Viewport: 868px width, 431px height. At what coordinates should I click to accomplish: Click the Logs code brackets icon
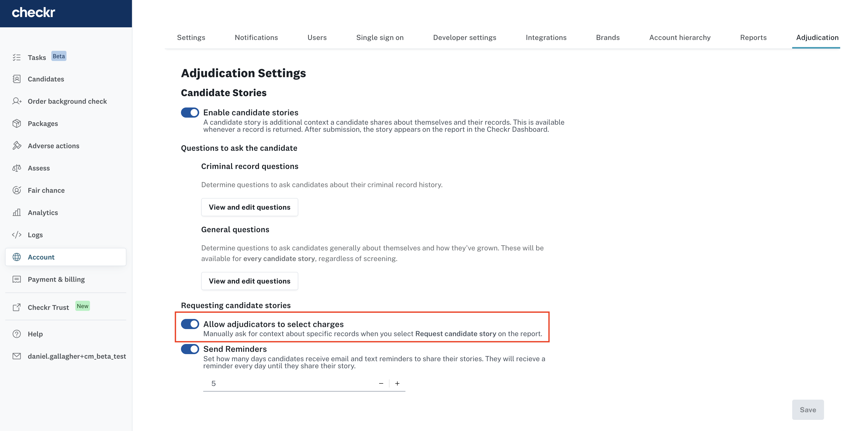point(16,235)
